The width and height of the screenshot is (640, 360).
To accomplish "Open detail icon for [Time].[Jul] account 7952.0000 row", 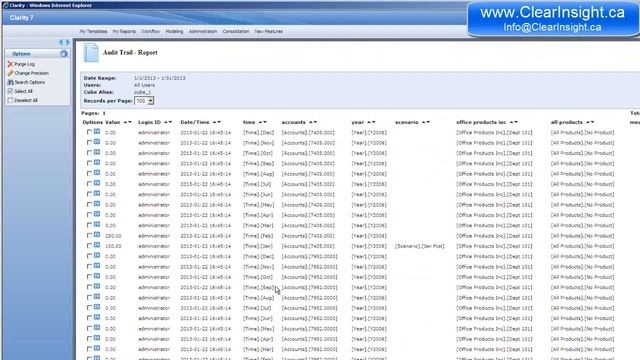I will pyautogui.click(x=97, y=307).
